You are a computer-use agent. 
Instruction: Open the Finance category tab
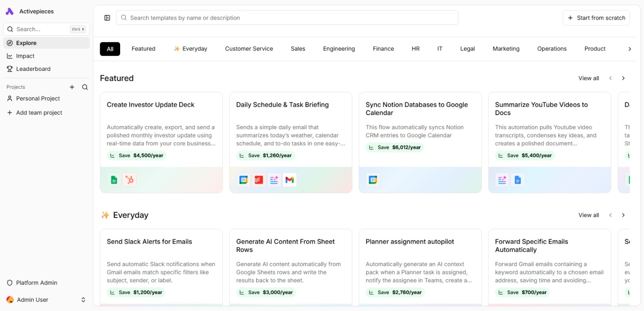coord(383,49)
